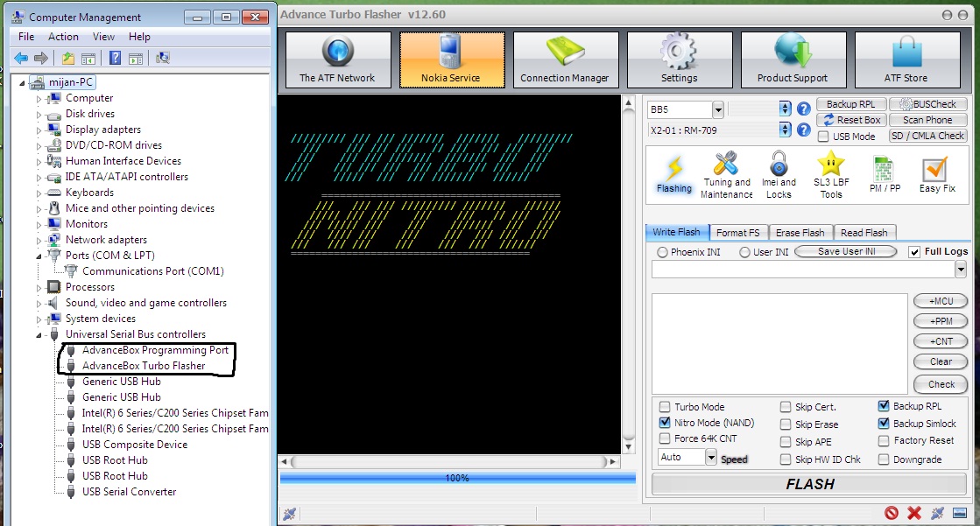Click scan hardware icon in Computer Management toolbar

pos(163,58)
